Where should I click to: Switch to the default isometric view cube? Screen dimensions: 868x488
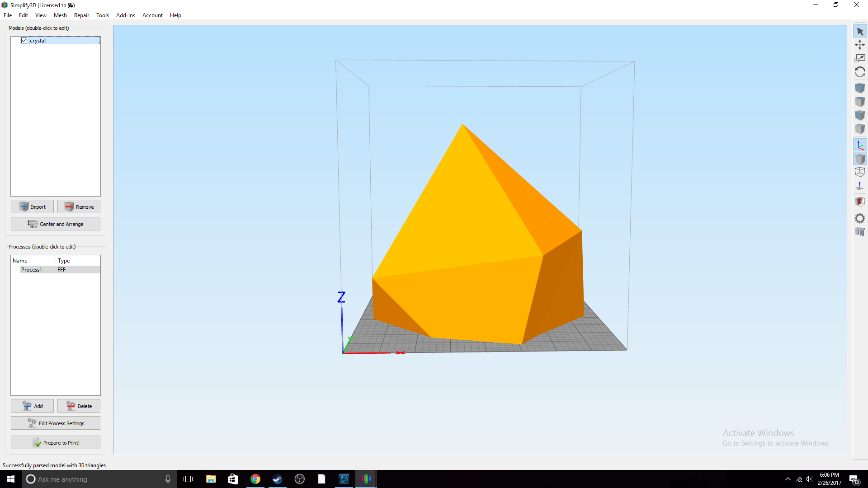pos(860,88)
